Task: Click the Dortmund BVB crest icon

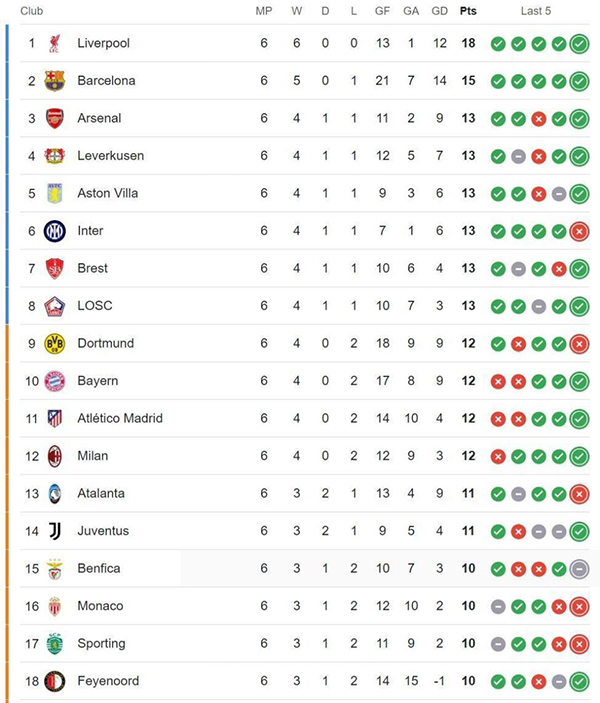Action: (x=54, y=343)
